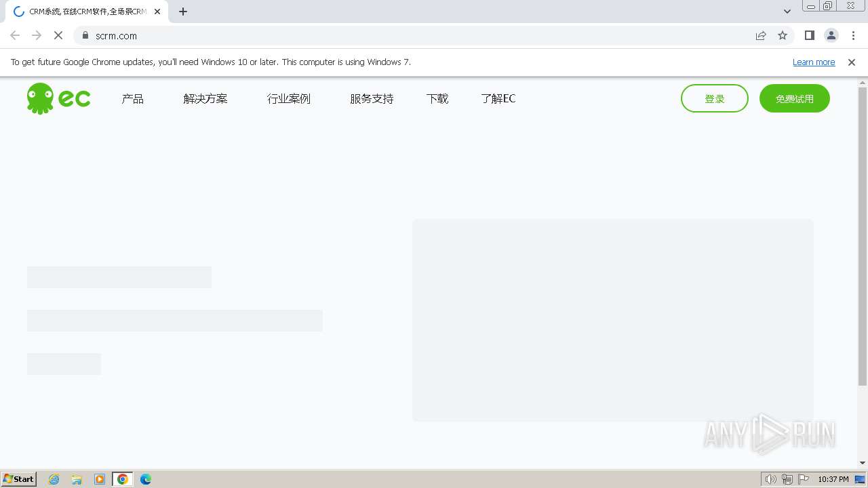Image resolution: width=868 pixels, height=488 pixels.
Task: Open volume control in system tray
Action: (770, 479)
